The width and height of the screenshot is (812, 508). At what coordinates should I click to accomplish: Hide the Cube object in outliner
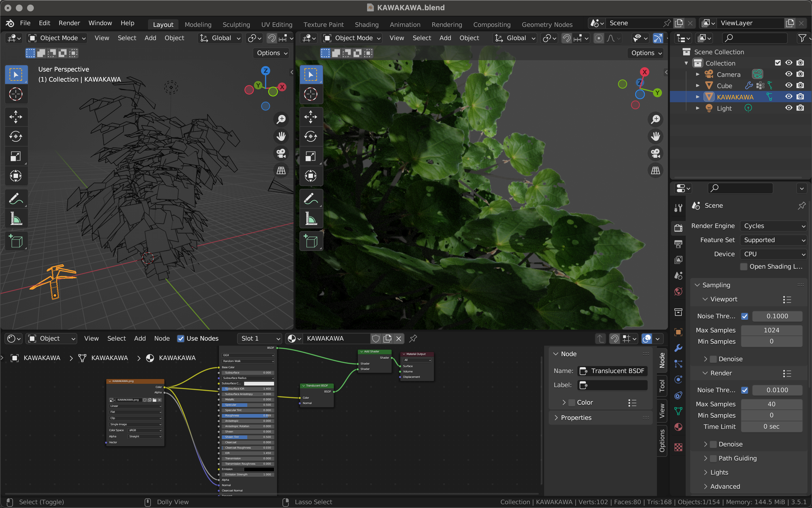(x=789, y=85)
